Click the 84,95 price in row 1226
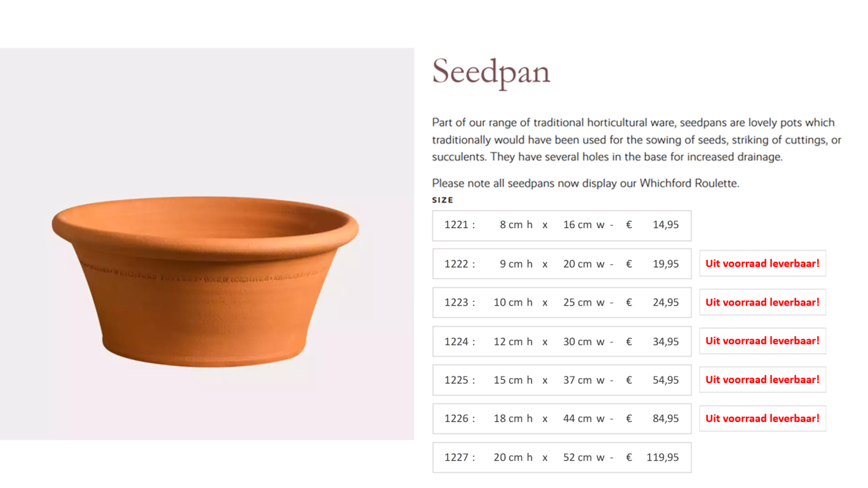This screenshot has height=488, width=868. (665, 419)
